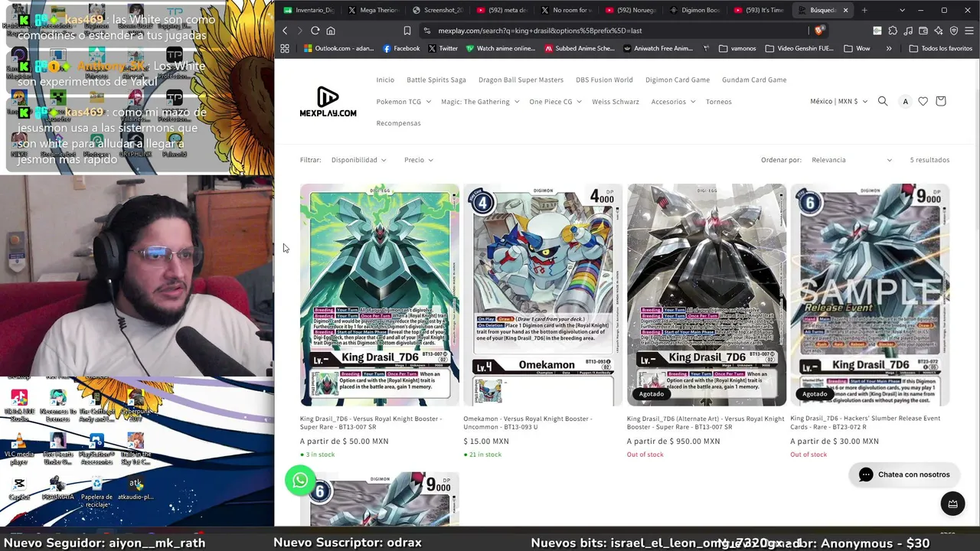Open the Twitter bookmark
The height and width of the screenshot is (551, 980).
click(x=443, y=48)
